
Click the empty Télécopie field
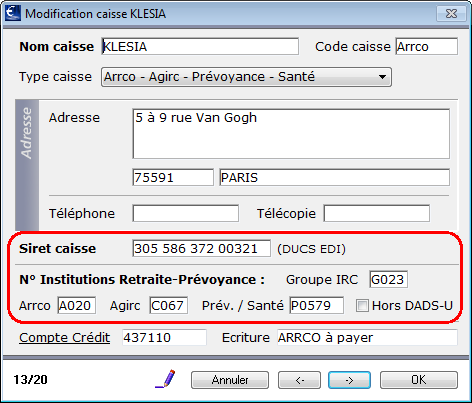pos(377,213)
